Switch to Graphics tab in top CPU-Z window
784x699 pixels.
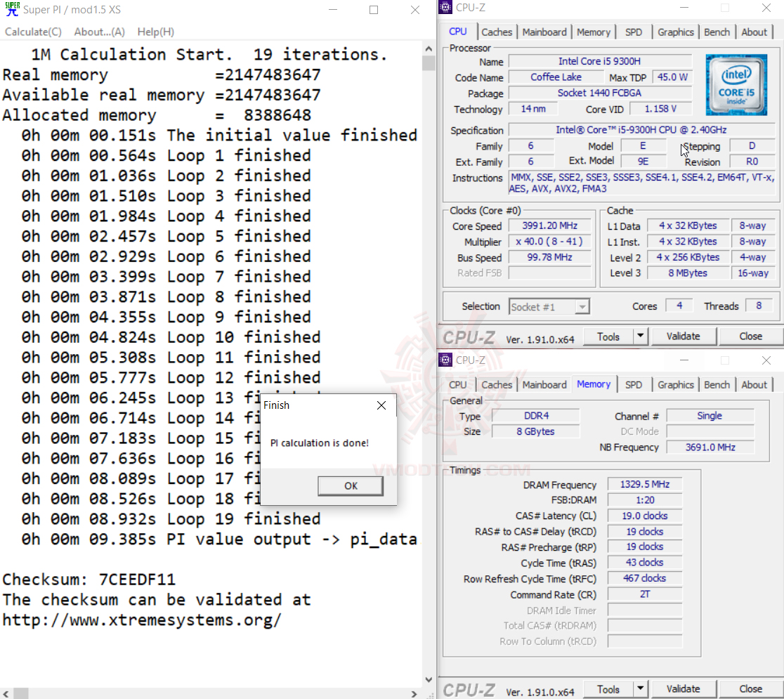pos(676,32)
